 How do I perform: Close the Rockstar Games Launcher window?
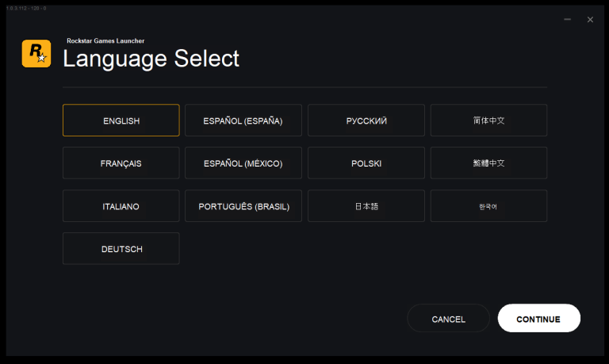(590, 19)
